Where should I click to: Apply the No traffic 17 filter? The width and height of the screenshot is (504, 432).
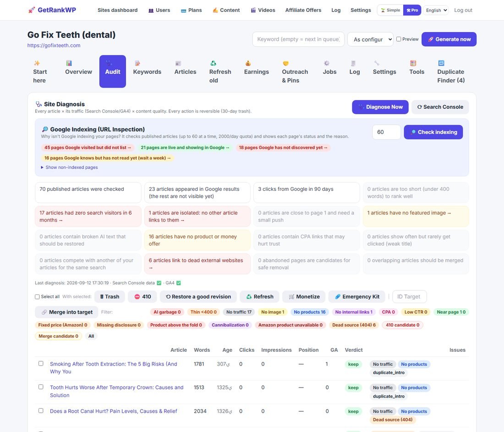pyautogui.click(x=239, y=312)
